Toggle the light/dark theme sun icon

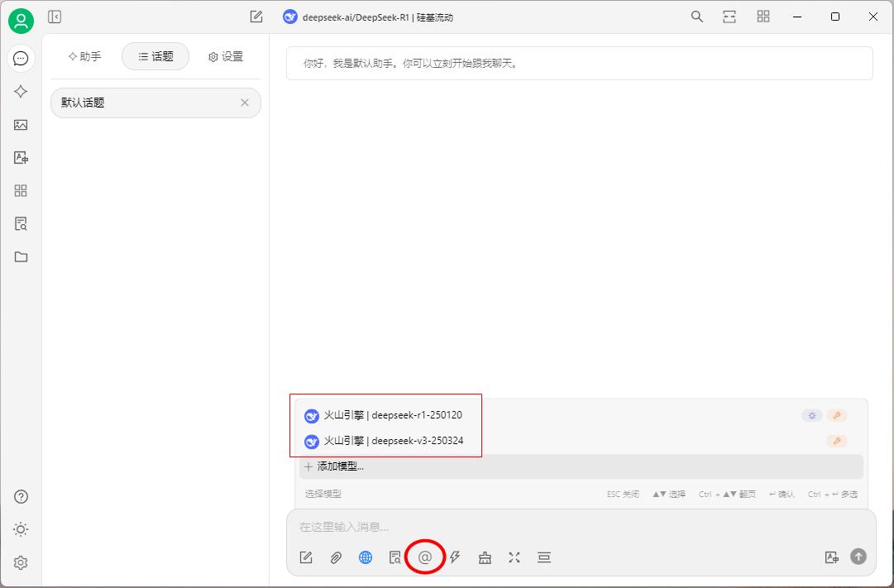click(x=21, y=529)
